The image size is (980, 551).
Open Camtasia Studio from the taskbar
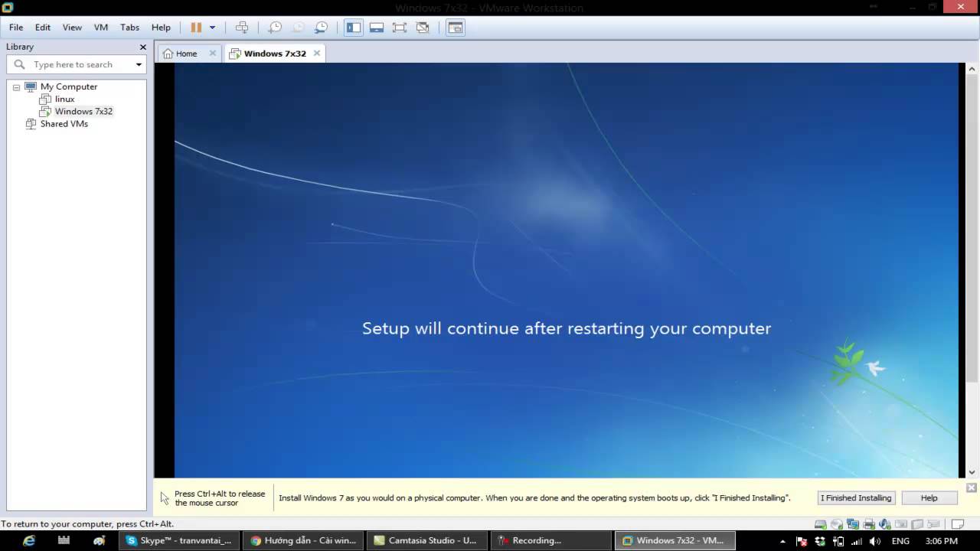pyautogui.click(x=426, y=540)
